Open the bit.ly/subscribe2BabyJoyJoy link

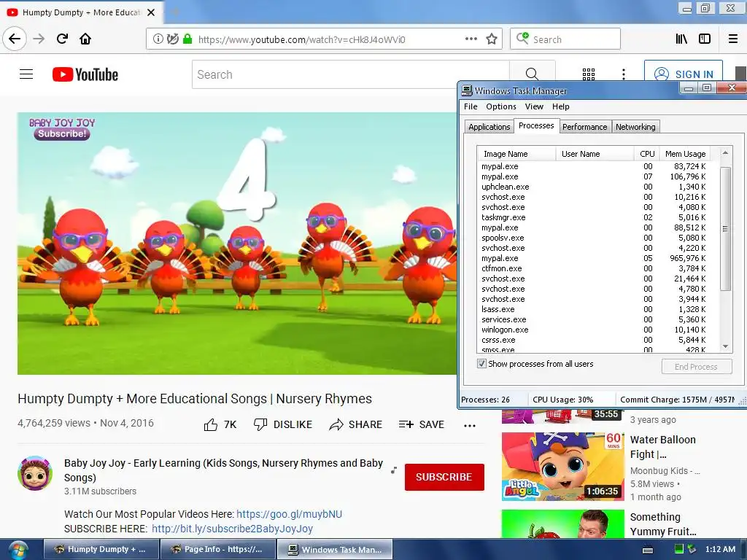click(x=232, y=529)
